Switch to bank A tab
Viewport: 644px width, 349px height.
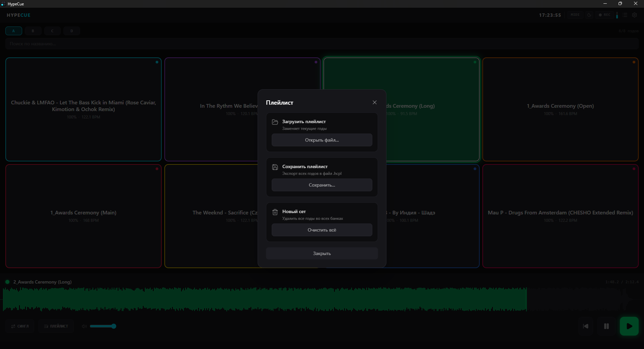coord(13,31)
